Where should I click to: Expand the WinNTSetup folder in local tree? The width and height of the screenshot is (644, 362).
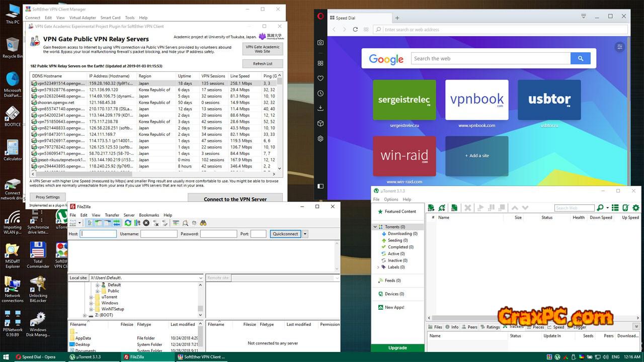tap(92, 309)
